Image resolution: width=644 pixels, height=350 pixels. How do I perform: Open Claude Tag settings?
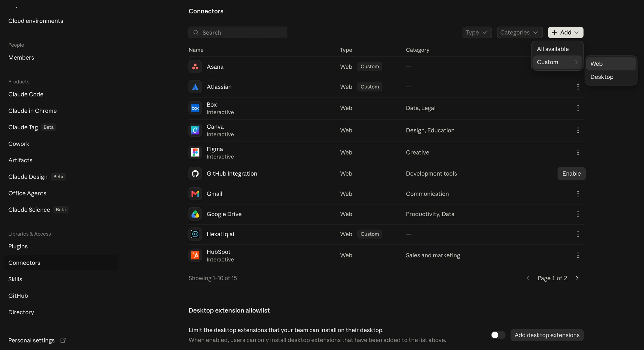pos(23,127)
